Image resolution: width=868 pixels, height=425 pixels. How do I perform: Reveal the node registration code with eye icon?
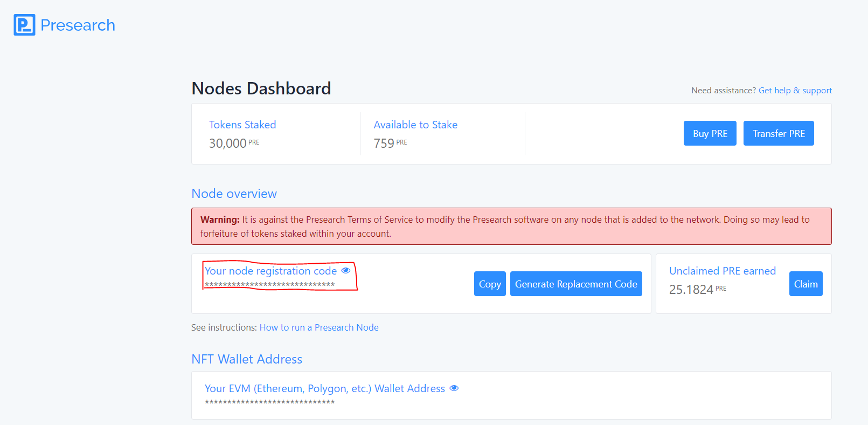pyautogui.click(x=346, y=271)
